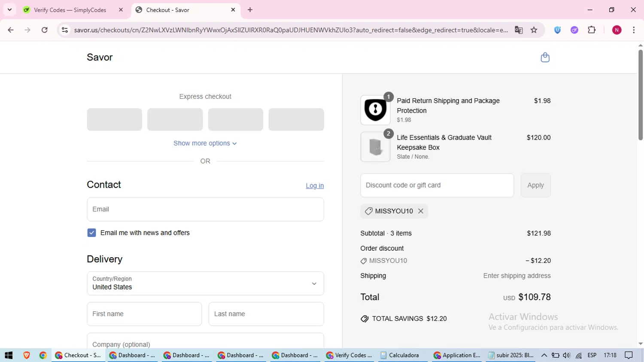Switch to Verify Codes taskbar window
The width and height of the screenshot is (644, 362).
coord(349,355)
